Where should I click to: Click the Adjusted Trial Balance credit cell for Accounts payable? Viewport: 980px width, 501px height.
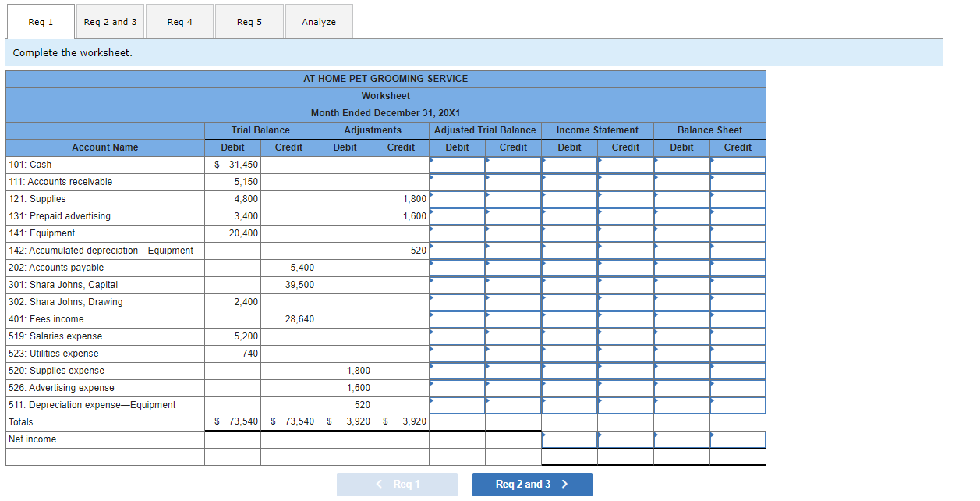(513, 267)
